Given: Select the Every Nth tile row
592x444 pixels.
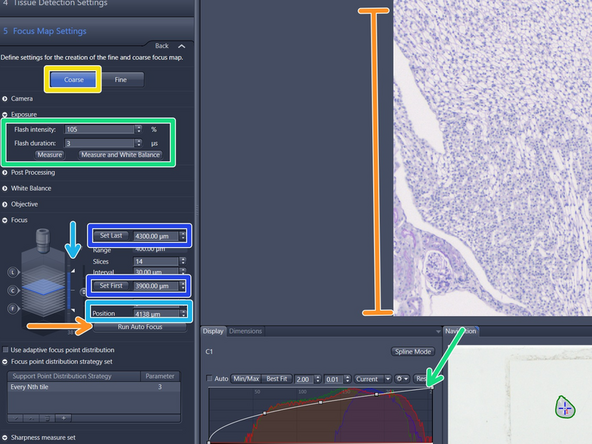Looking at the screenshot, I should tap(94, 387).
